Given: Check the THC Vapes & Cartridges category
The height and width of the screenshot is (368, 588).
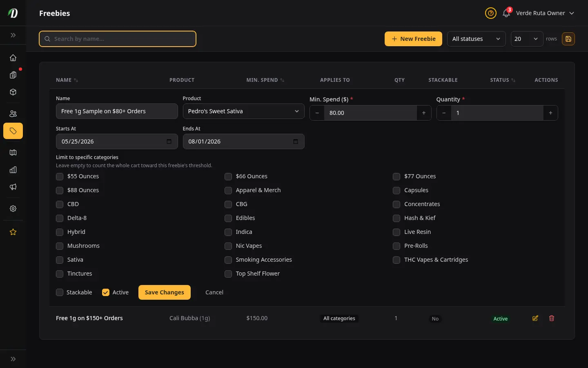Looking at the screenshot, I should pos(396,260).
